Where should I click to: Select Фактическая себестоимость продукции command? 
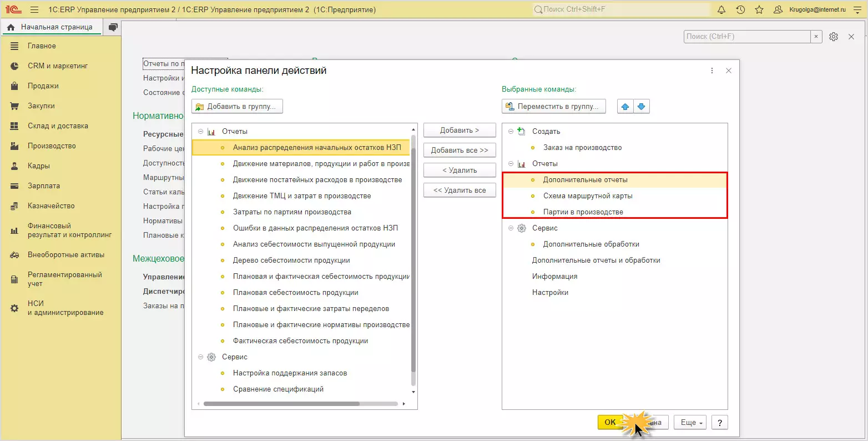(301, 341)
